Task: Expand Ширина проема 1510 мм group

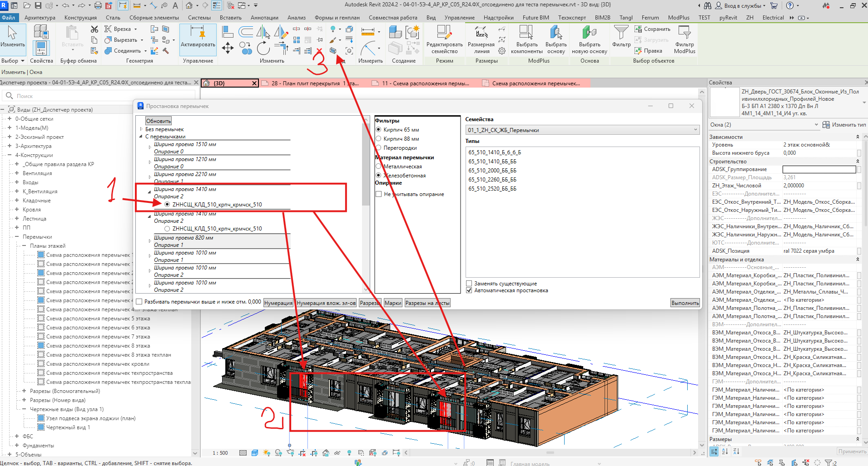Action: [150, 147]
